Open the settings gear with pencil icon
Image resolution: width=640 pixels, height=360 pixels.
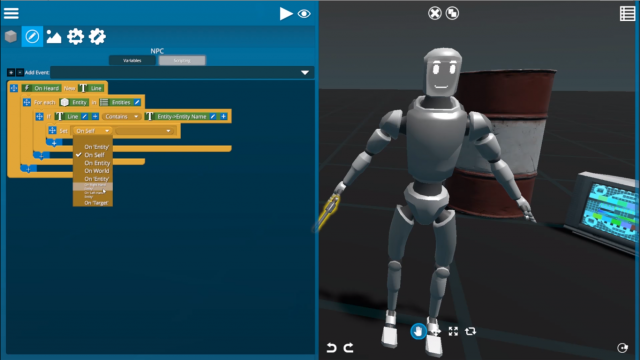click(97, 37)
